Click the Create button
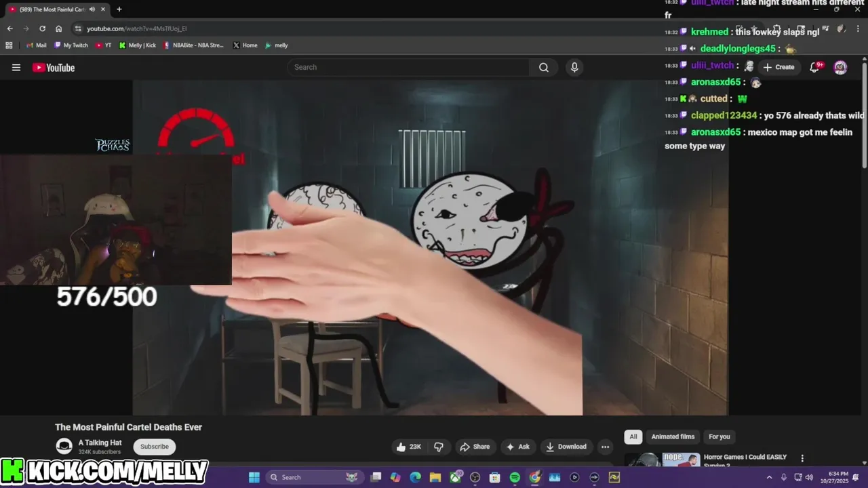Viewport: 868px width, 488px height. (778, 67)
